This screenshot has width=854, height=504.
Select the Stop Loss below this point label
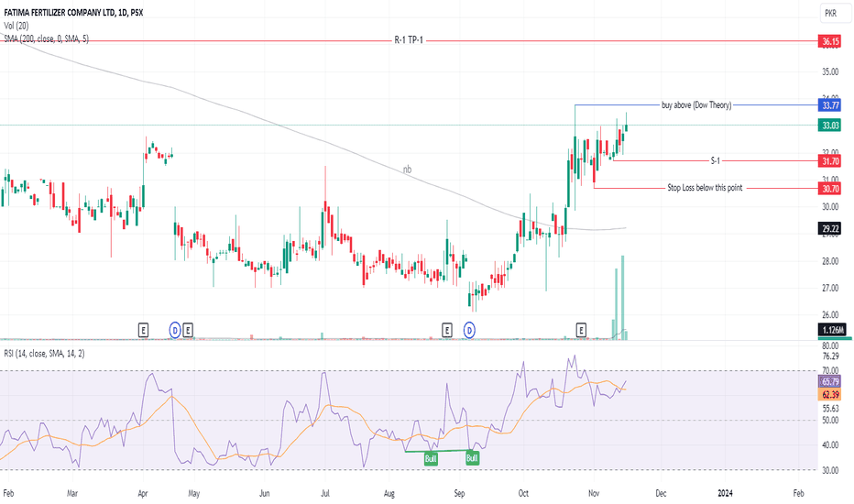705,188
